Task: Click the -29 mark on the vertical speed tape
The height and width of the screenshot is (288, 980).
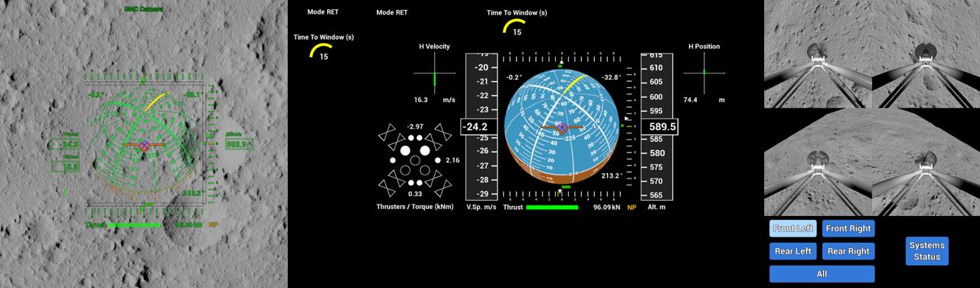Action: (x=482, y=194)
